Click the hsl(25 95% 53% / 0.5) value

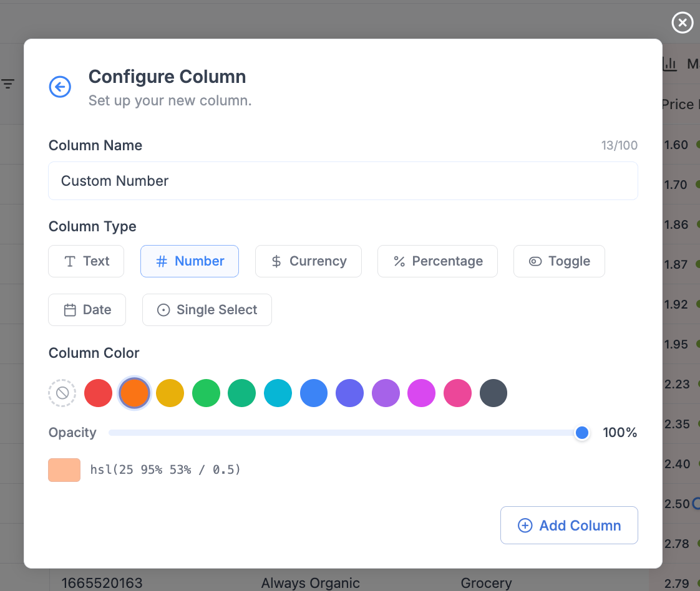[x=165, y=469]
